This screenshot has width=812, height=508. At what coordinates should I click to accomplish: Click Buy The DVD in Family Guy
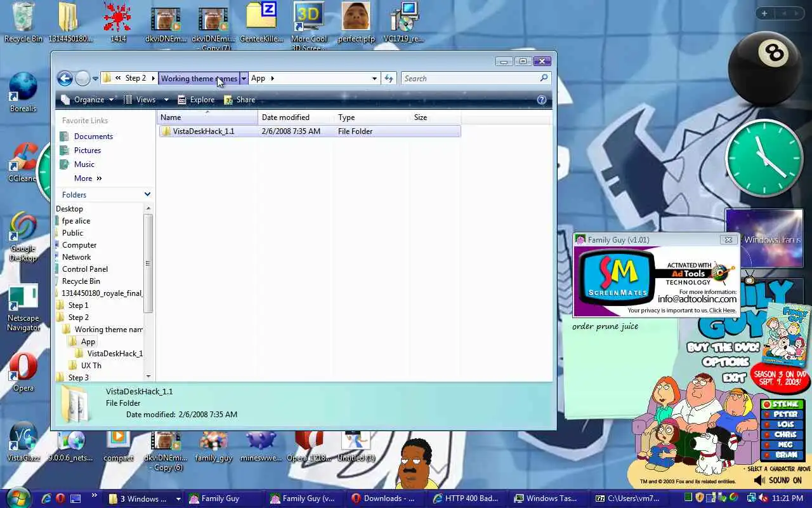(723, 347)
